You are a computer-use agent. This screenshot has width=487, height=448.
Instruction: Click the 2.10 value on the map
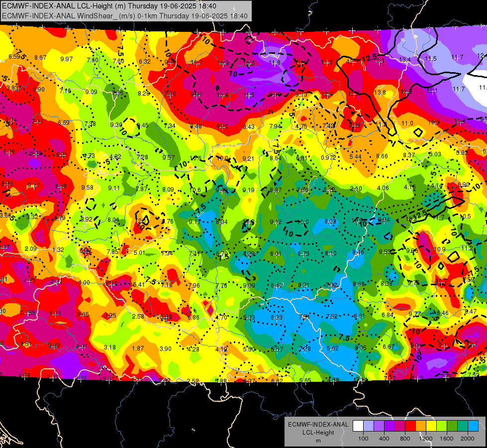point(356,188)
